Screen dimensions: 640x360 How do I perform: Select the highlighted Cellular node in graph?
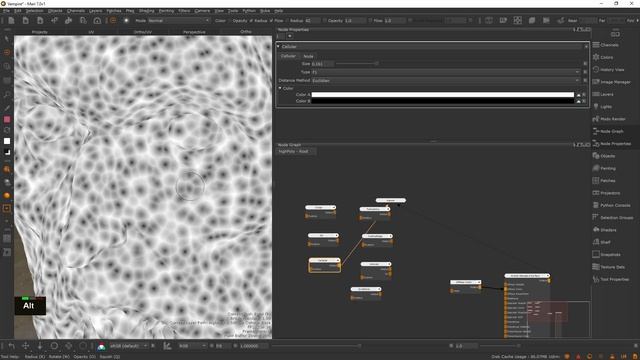(325, 265)
